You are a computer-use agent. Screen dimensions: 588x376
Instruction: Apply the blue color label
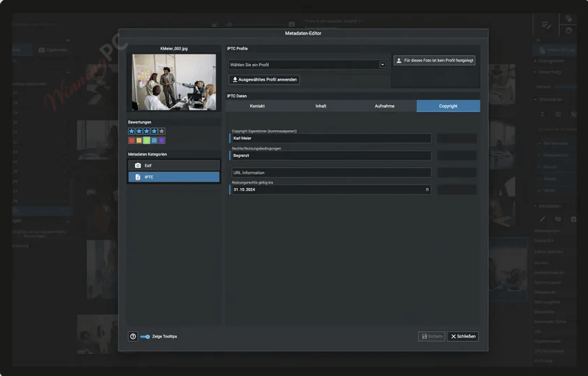tap(154, 140)
